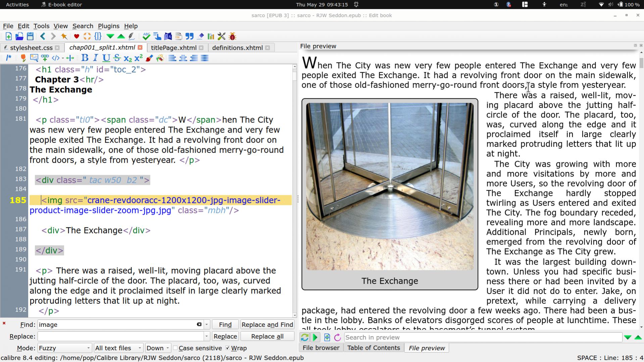Click the beautify curly braces icon

click(x=98, y=37)
